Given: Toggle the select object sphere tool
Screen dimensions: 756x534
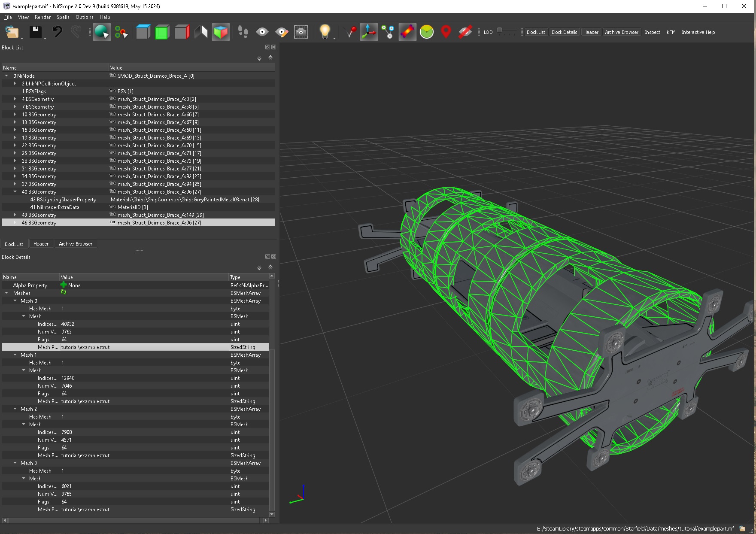Looking at the screenshot, I should (x=102, y=32).
